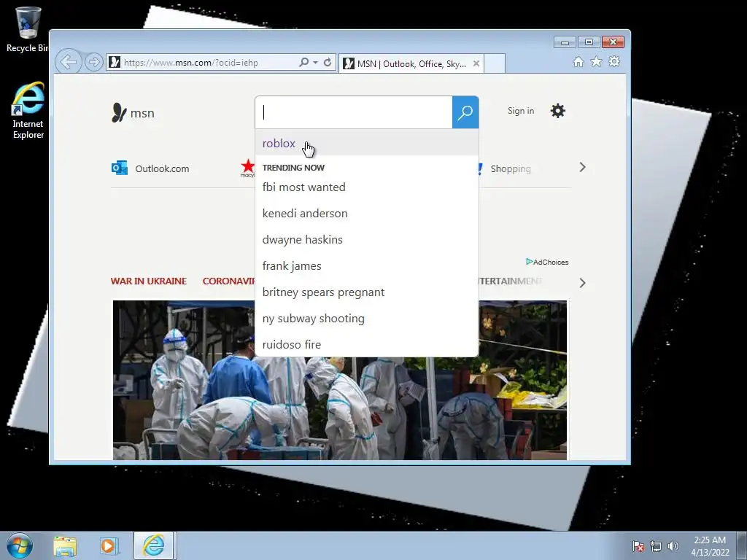Expand news categories with right chevron
Image resolution: width=747 pixels, height=560 pixels.
pyautogui.click(x=582, y=283)
